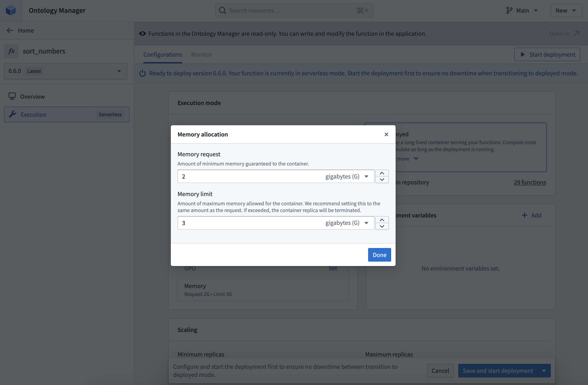Switch to the Monitor tab
Image resolution: width=588 pixels, height=385 pixels.
(x=201, y=55)
